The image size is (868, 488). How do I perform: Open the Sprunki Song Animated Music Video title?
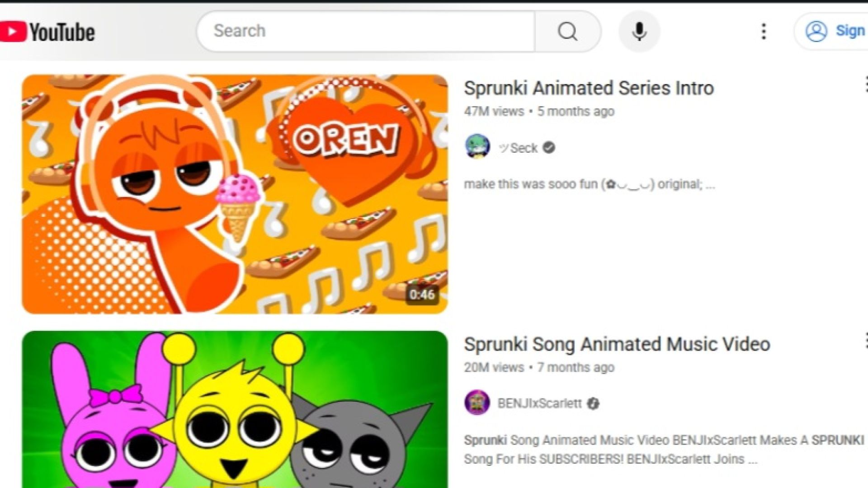[x=617, y=344]
